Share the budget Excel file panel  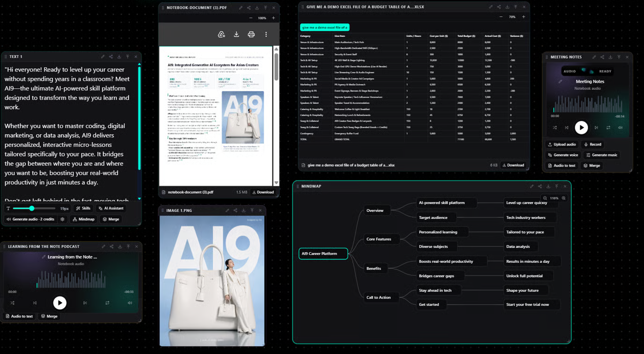point(499,7)
